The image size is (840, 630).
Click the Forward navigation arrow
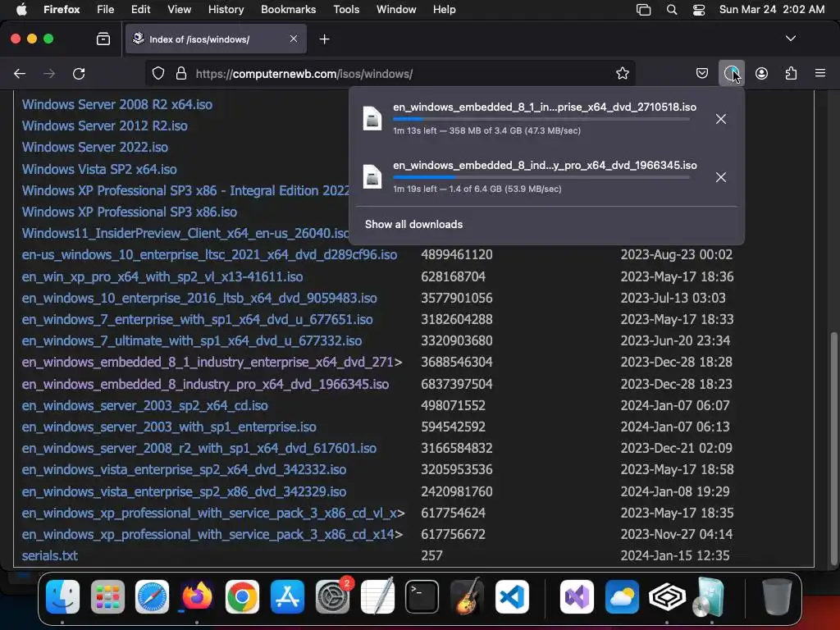tap(49, 73)
